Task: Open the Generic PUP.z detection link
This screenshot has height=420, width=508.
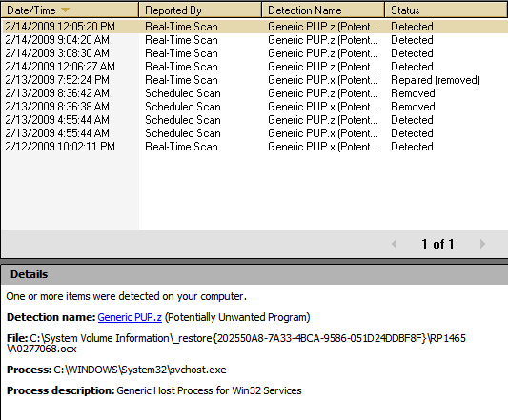Action: [x=130, y=317]
